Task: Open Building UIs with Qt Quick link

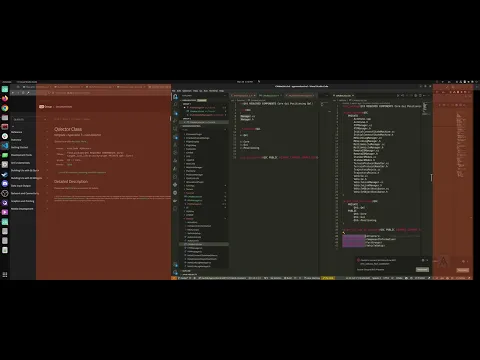Action: click(25, 170)
